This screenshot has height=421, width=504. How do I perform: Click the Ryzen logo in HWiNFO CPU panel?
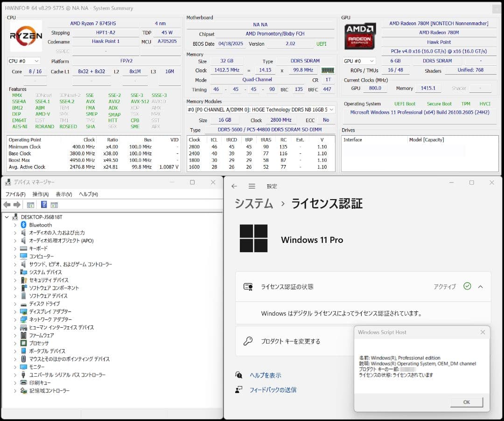[x=26, y=36]
